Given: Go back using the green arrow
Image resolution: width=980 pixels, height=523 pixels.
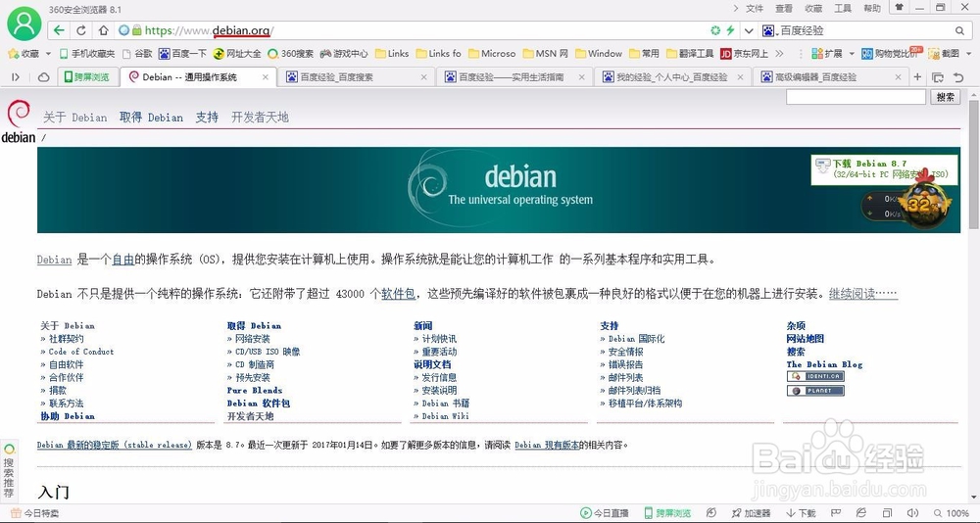Looking at the screenshot, I should [59, 30].
